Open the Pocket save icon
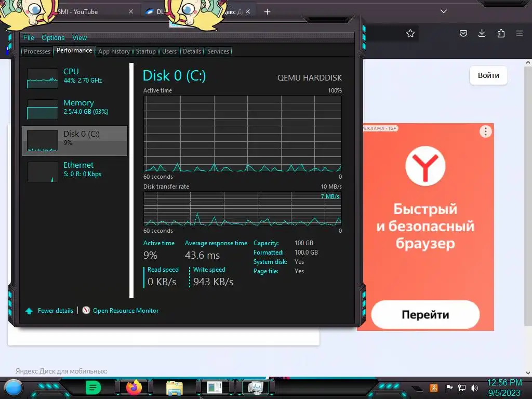Viewport: 532px width, 399px height. pos(463,33)
